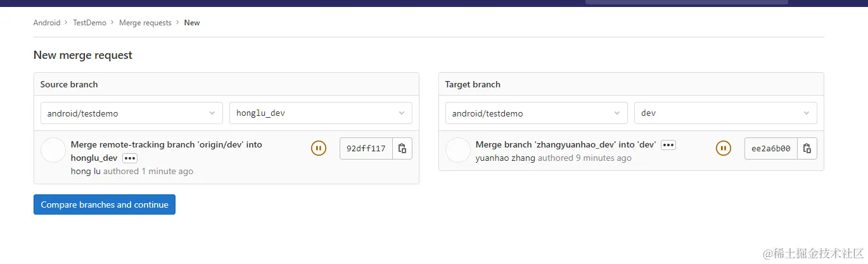Viewport: 868px width, 264px height.
Task: Copy target commit SHA ee2a6b00
Action: tap(807, 149)
